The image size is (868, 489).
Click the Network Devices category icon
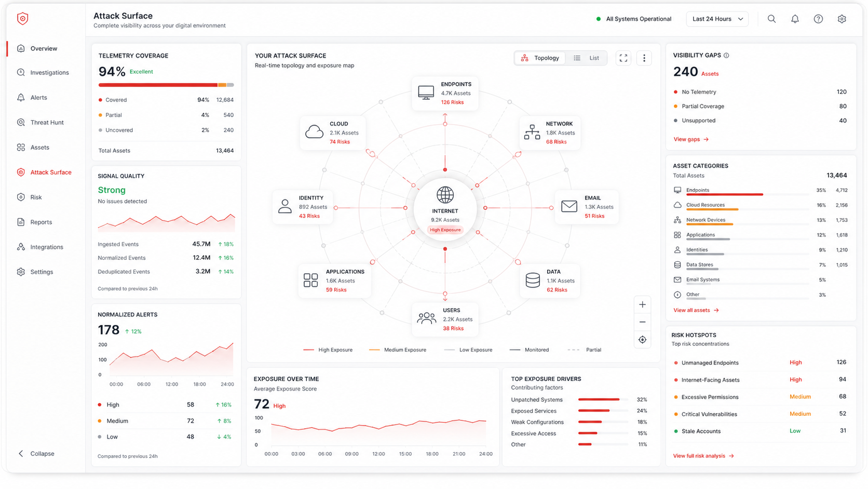[677, 220]
